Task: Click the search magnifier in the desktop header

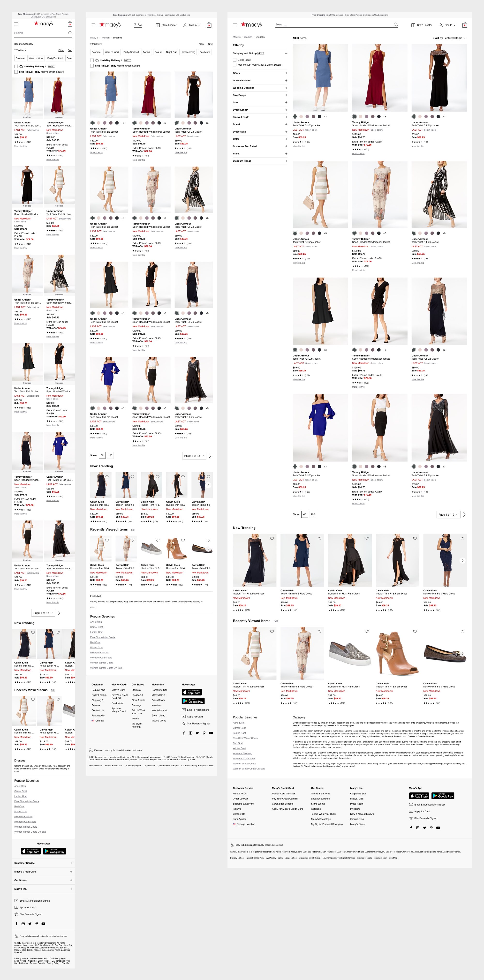Action: tap(396, 24)
